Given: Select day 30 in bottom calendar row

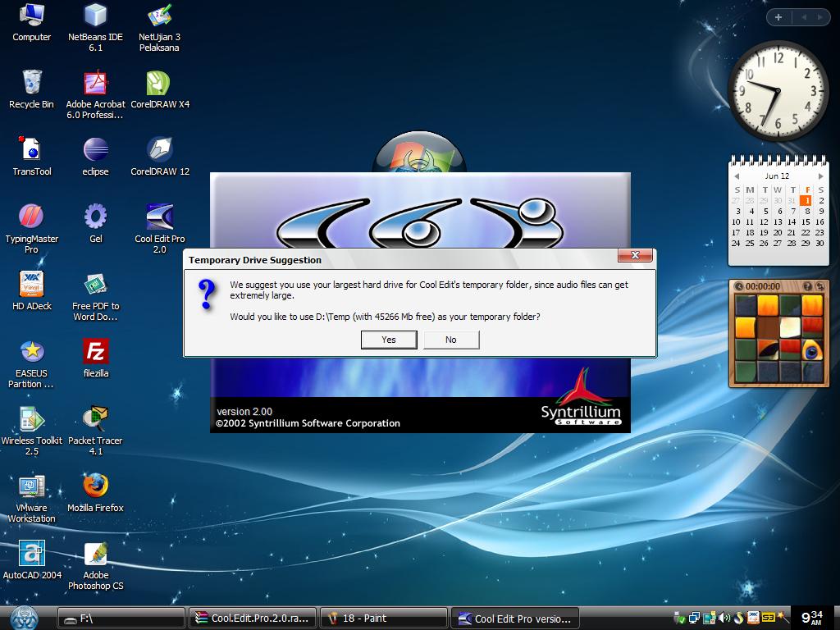Looking at the screenshot, I should 819,243.
